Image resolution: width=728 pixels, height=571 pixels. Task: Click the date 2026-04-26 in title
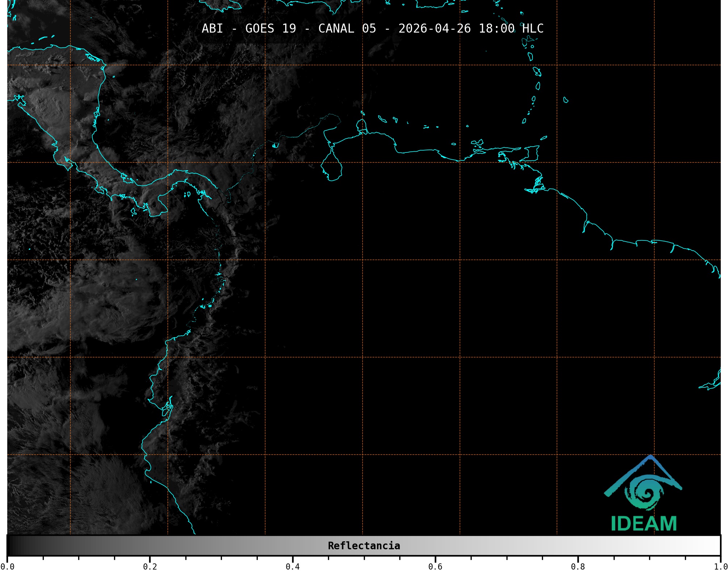pyautogui.click(x=434, y=29)
